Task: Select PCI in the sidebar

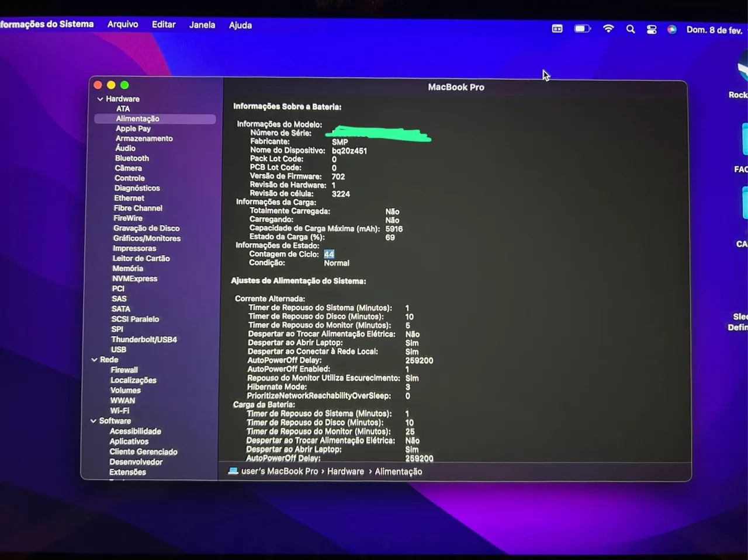Action: pyautogui.click(x=118, y=288)
